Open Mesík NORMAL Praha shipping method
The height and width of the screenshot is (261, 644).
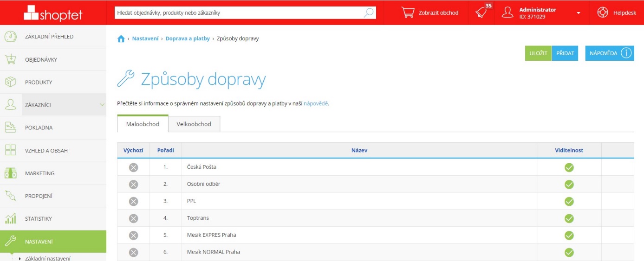click(x=213, y=252)
